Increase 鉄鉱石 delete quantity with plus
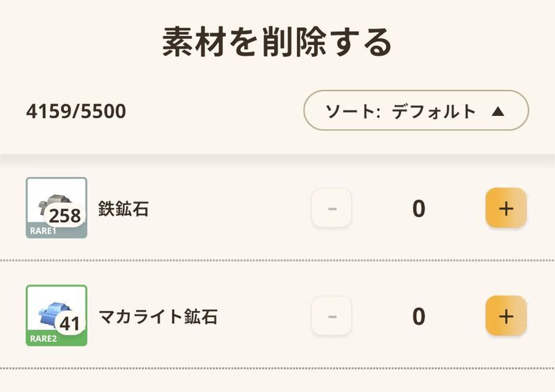The image size is (555, 392). pos(506,208)
